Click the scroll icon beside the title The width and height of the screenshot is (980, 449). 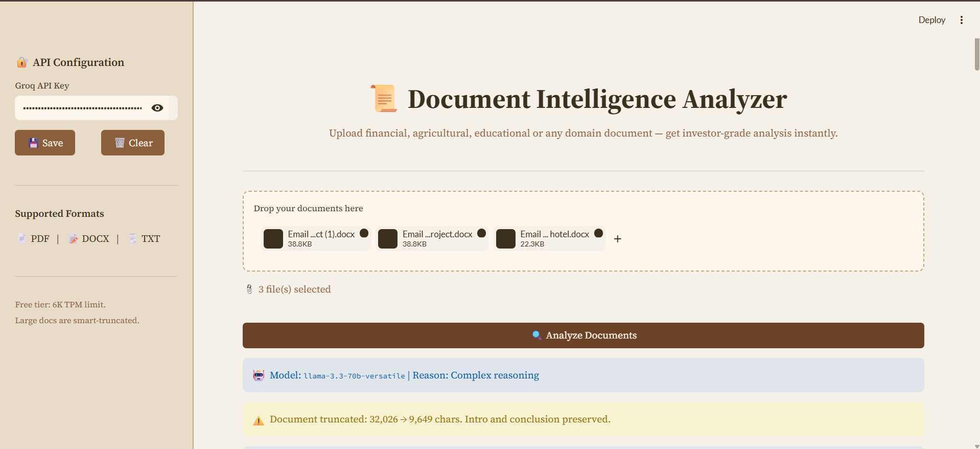pyautogui.click(x=384, y=98)
